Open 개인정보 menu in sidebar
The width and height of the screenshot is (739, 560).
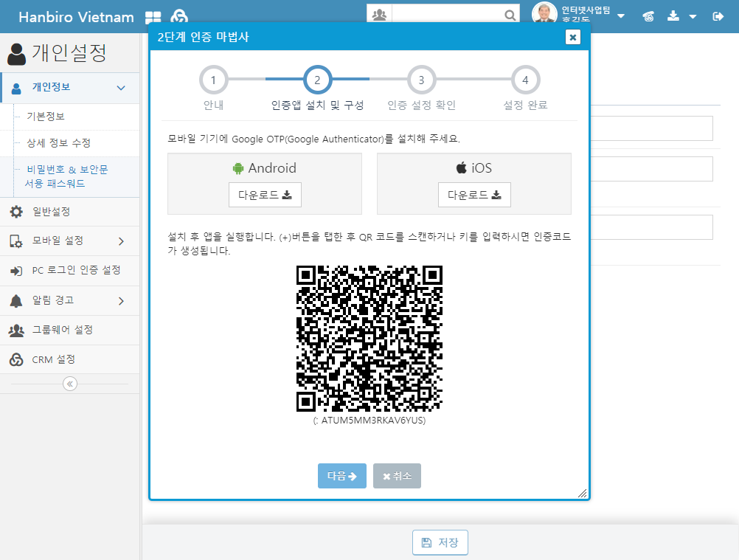point(71,88)
